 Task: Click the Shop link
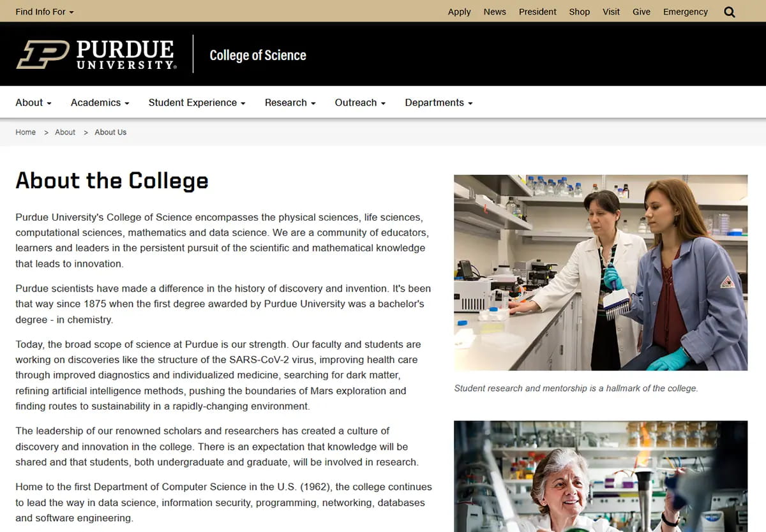click(x=579, y=11)
